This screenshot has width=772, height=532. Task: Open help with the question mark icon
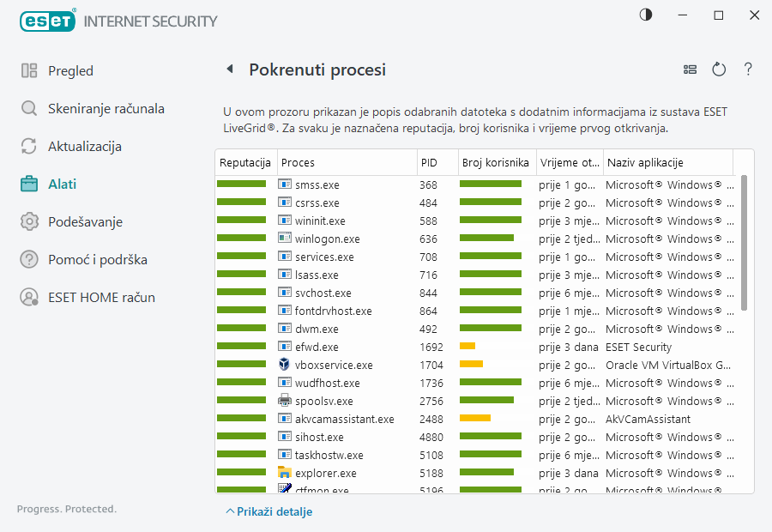pyautogui.click(x=748, y=70)
